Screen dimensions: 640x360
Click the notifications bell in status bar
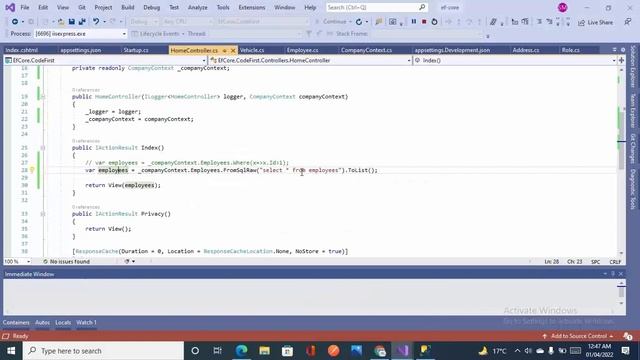point(628,336)
